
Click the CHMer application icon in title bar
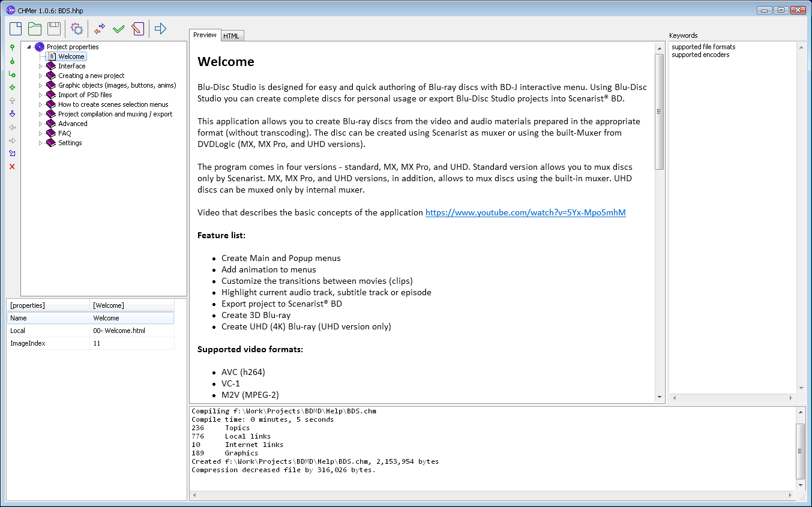[10, 9]
